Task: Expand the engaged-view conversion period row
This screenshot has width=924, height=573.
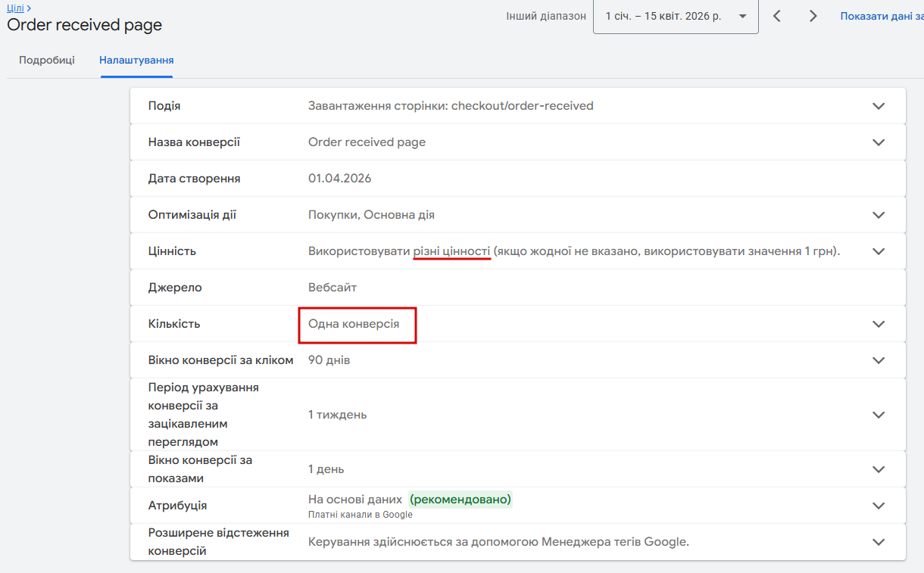Action: tap(879, 415)
